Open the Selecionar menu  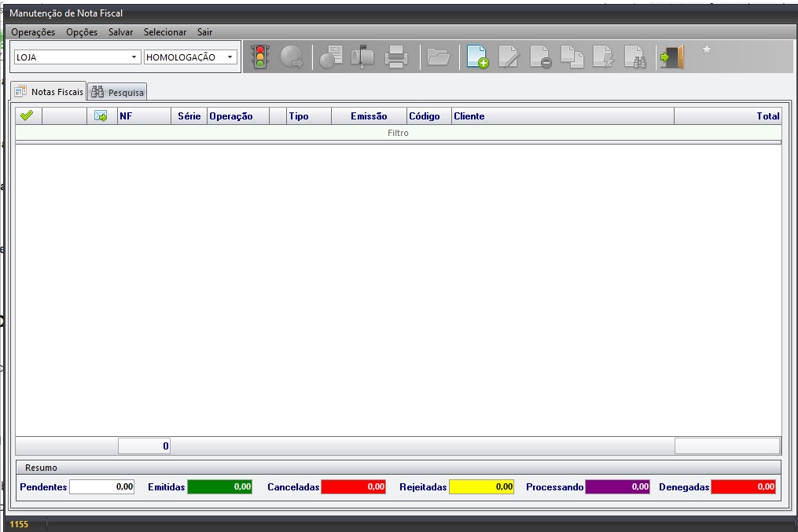pyautogui.click(x=165, y=32)
